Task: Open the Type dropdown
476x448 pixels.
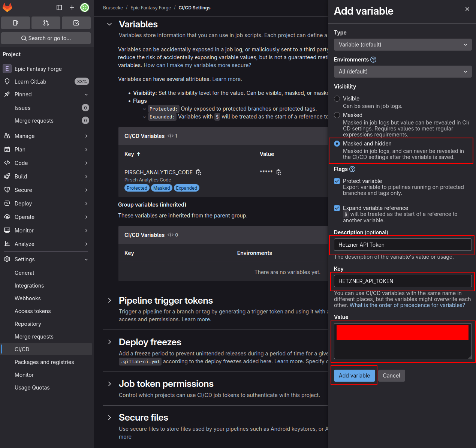Action: coord(403,45)
